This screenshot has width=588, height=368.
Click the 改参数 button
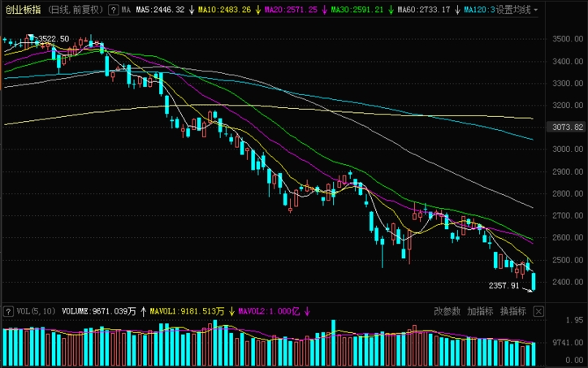point(447,311)
